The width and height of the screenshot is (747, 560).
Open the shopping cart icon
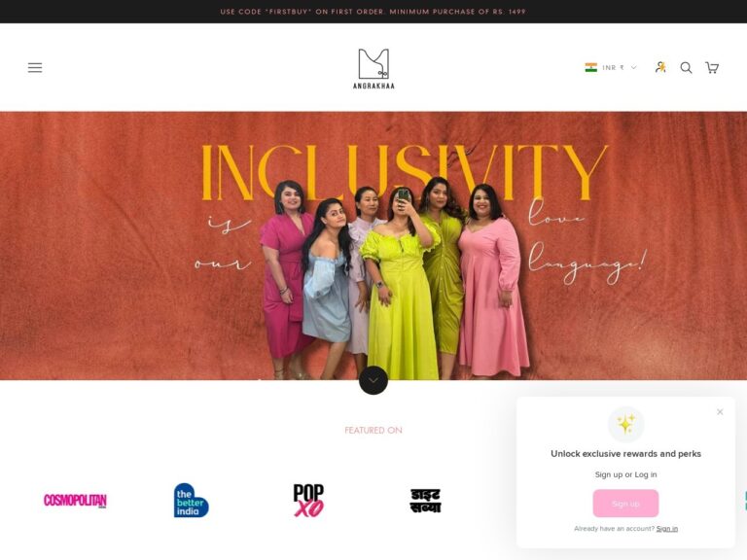(x=712, y=68)
